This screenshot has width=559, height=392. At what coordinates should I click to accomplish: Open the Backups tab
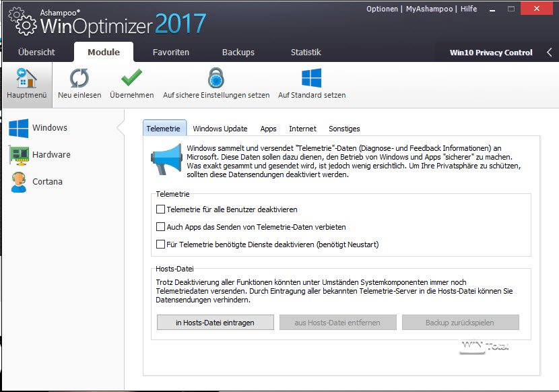click(x=238, y=52)
